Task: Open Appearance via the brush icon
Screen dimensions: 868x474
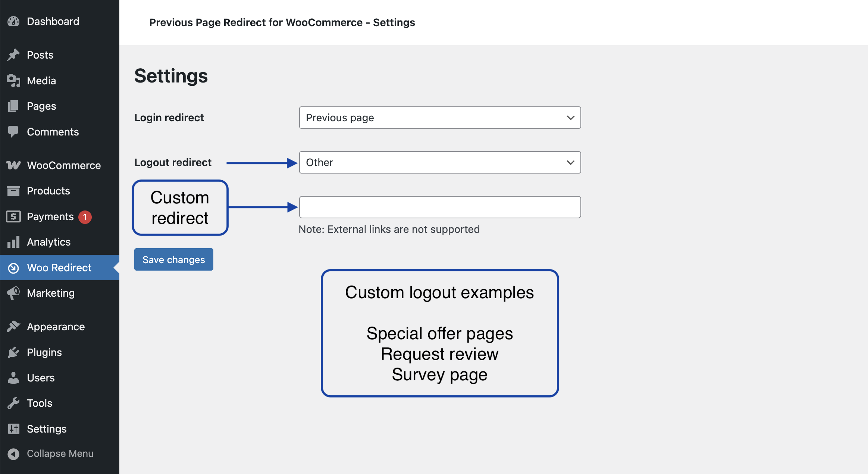Action: [13, 327]
